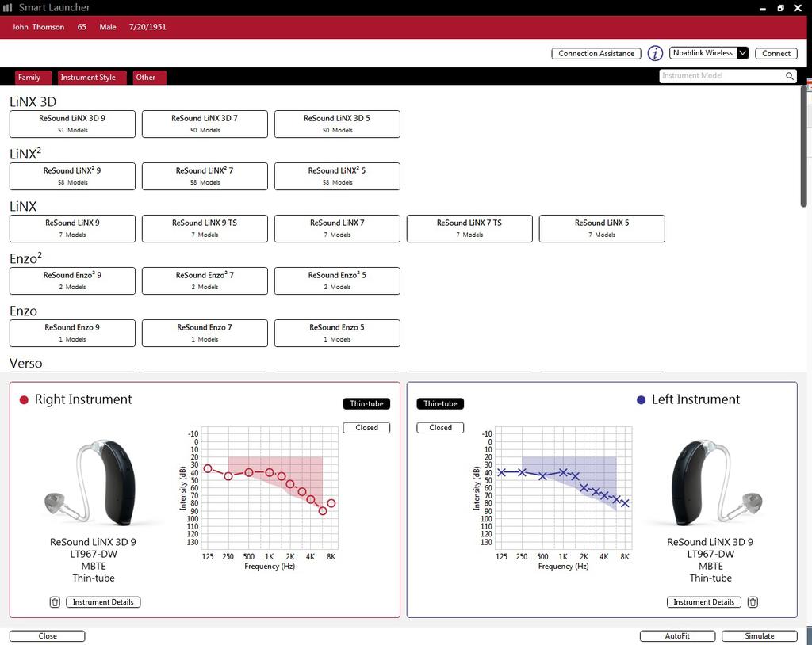The height and width of the screenshot is (645, 812).
Task: Switch to the Instrument Style tab
Action: click(x=92, y=77)
